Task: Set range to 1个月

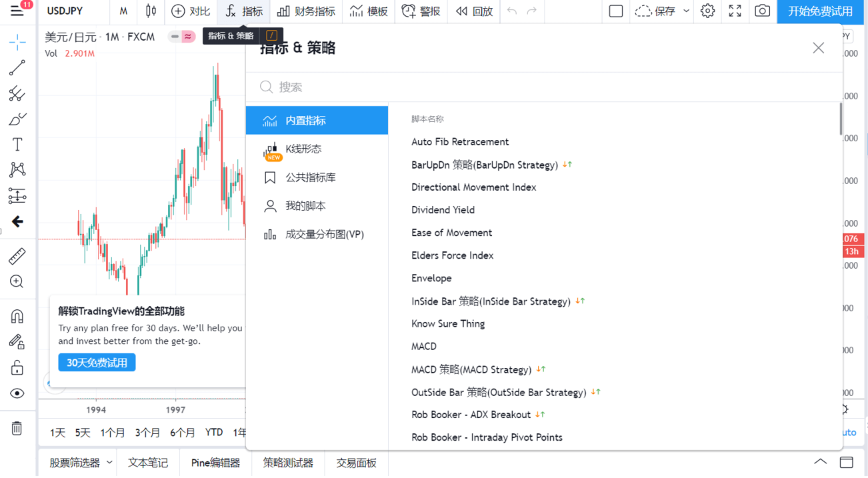Action: [x=113, y=433]
